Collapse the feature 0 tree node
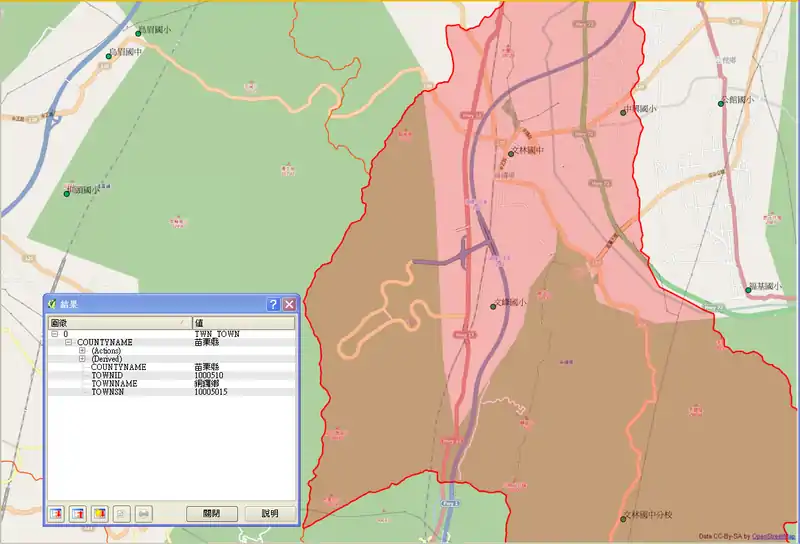Viewport: 800px width, 544px height. pyautogui.click(x=55, y=334)
